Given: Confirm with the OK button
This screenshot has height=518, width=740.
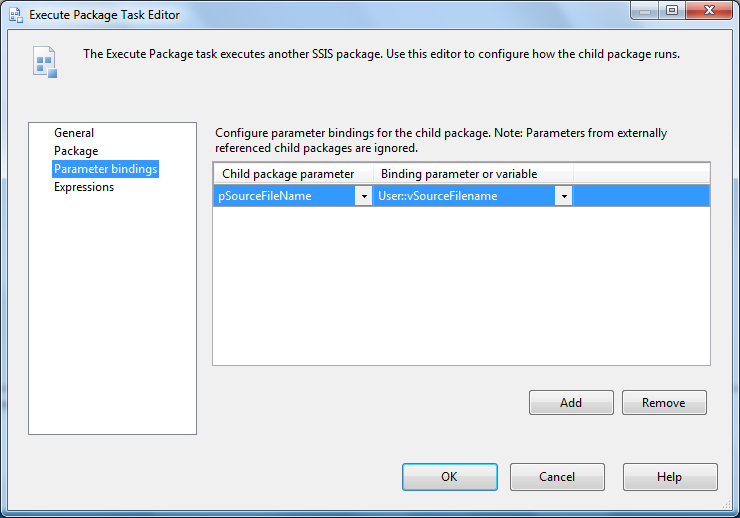Looking at the screenshot, I should pyautogui.click(x=450, y=477).
